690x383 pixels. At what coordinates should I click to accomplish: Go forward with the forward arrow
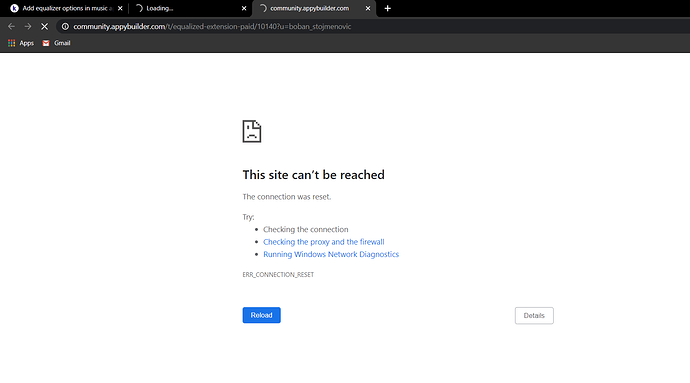pos(28,26)
